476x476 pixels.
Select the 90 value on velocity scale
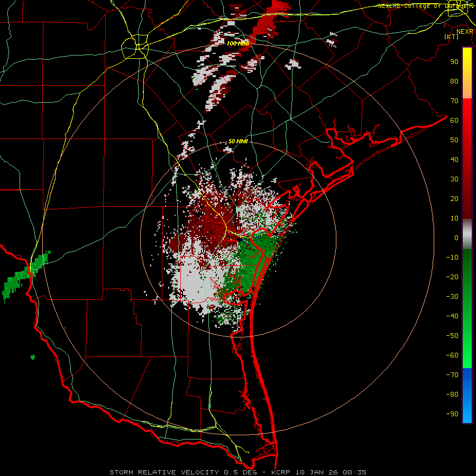454,62
